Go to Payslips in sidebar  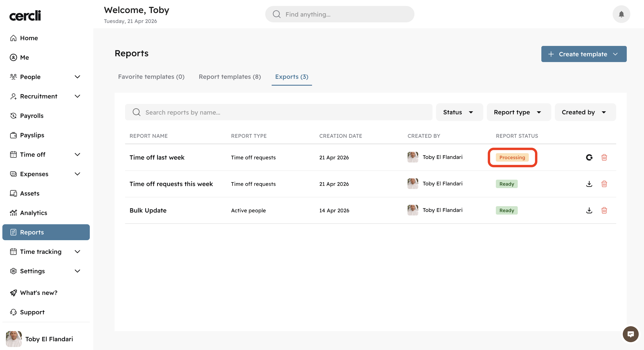[32, 135]
